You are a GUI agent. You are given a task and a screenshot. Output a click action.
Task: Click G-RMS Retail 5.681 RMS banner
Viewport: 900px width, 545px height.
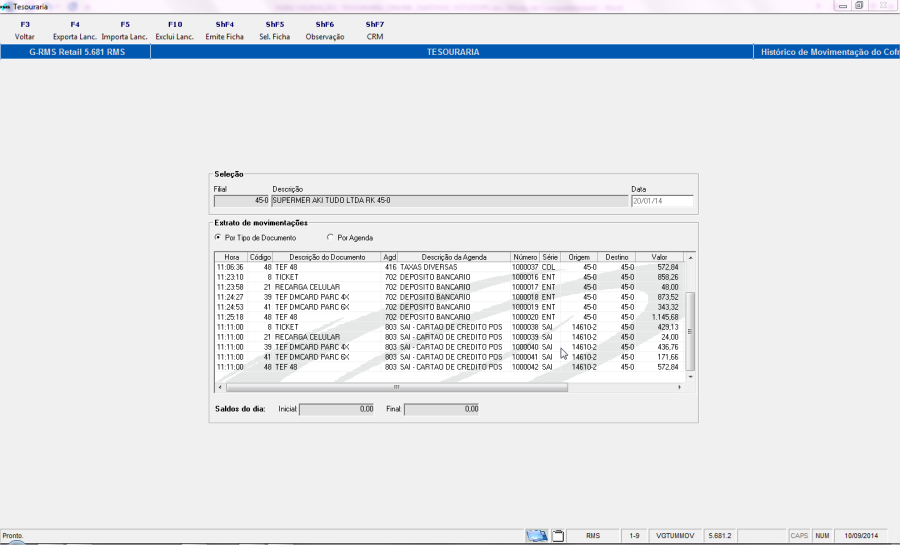tap(77, 52)
